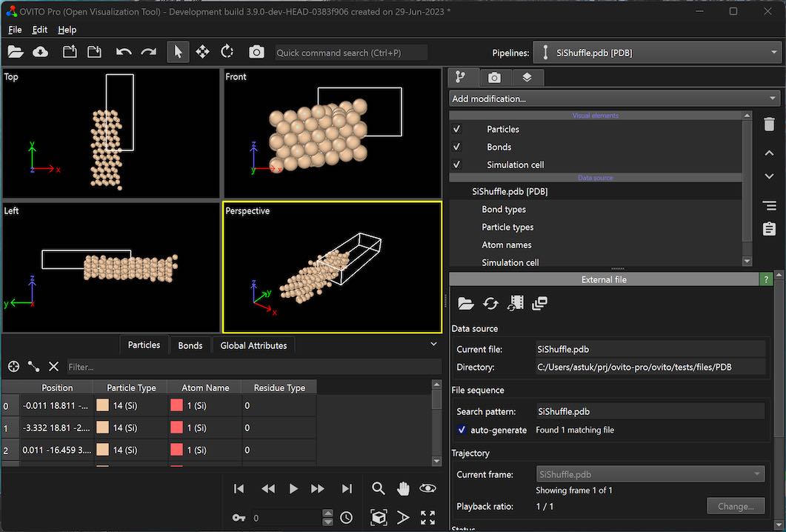Disable the Particles visual element checkbox
Viewport: 786px width, 532px height.
point(457,129)
